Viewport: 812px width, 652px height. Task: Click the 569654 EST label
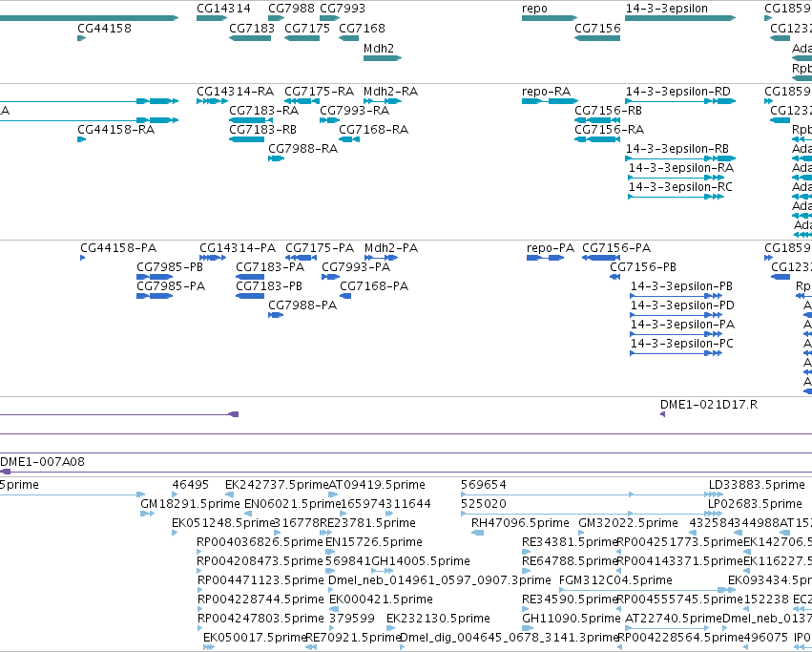[x=483, y=485]
